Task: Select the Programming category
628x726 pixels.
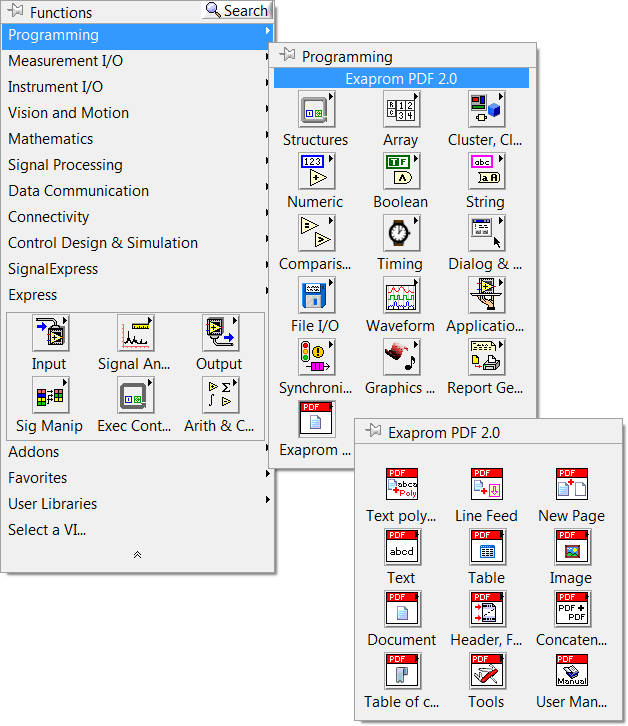Action: tap(135, 36)
